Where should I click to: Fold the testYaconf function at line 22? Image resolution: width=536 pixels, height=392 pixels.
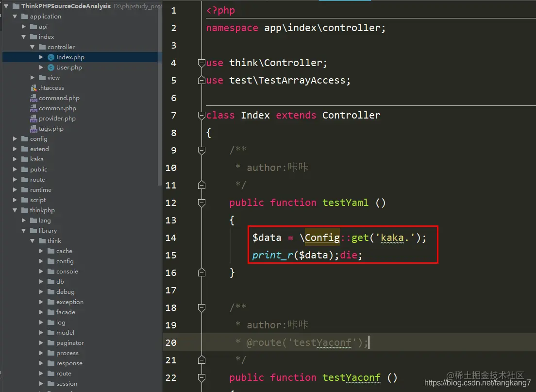tap(201, 377)
